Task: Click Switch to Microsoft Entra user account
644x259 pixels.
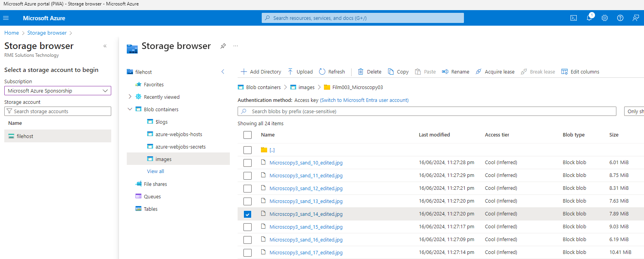Action: click(364, 100)
